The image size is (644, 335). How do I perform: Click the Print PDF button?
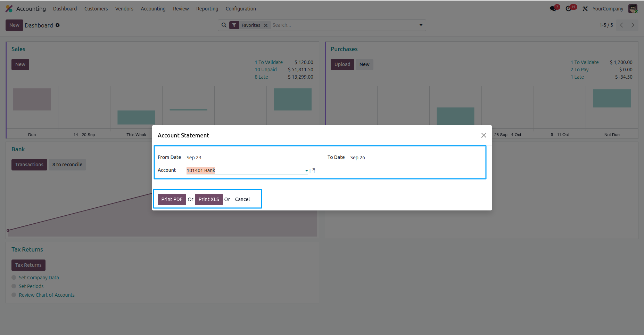click(x=172, y=199)
